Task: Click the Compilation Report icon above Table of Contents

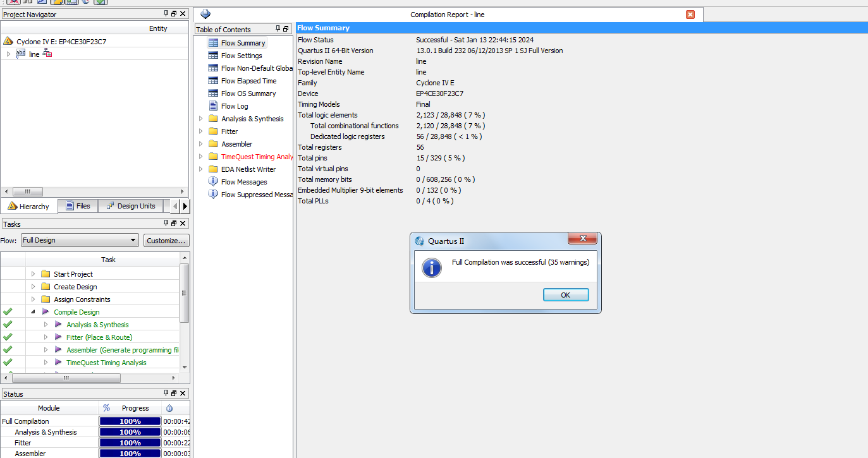Action: click(x=205, y=14)
